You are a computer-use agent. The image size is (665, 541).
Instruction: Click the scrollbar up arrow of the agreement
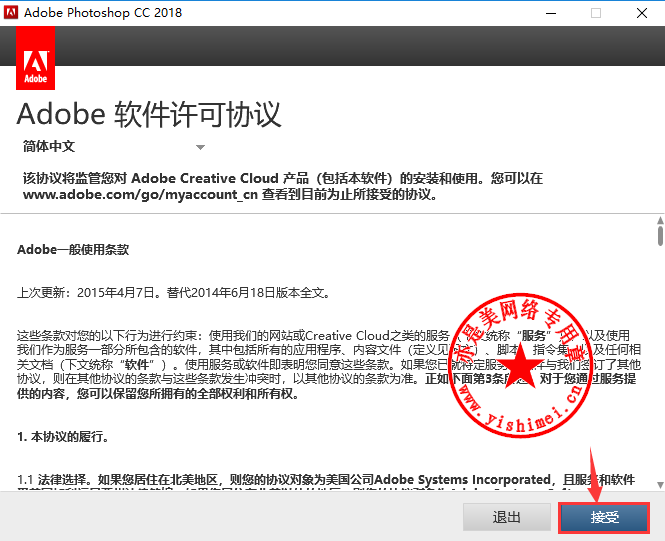660,220
